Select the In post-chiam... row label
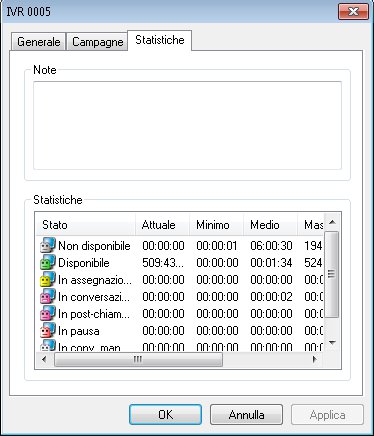 [94, 314]
